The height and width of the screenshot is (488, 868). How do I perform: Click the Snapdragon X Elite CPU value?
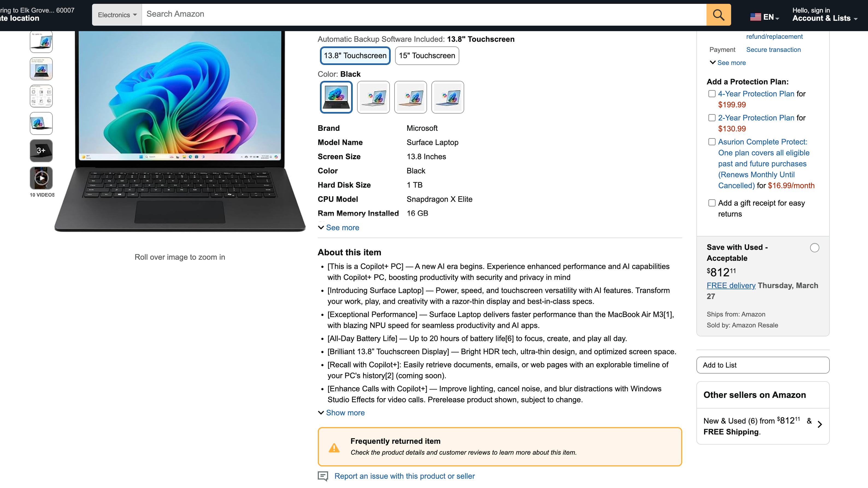tap(439, 199)
